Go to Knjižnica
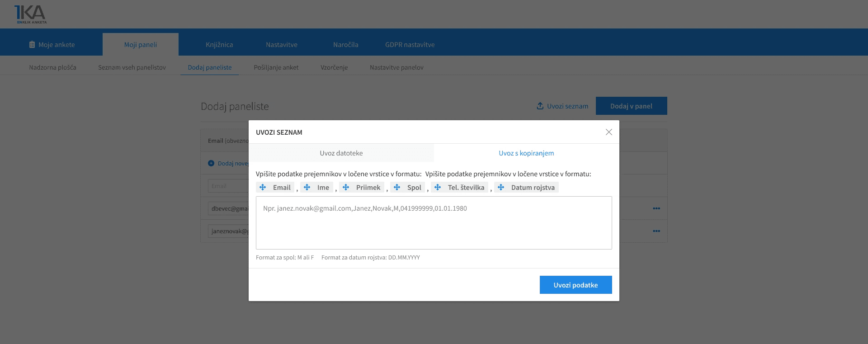Image resolution: width=868 pixels, height=344 pixels. tap(219, 44)
